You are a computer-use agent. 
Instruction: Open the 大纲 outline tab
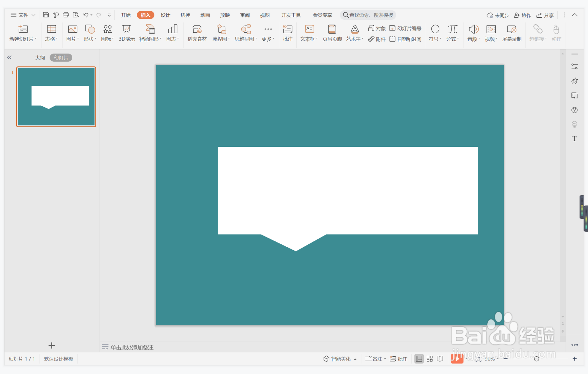pyautogui.click(x=40, y=57)
